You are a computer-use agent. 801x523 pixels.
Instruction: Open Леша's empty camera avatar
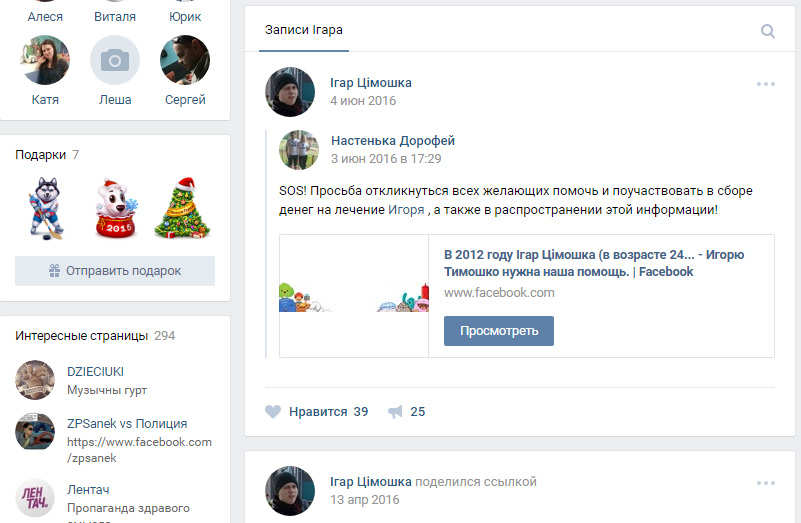click(115, 60)
